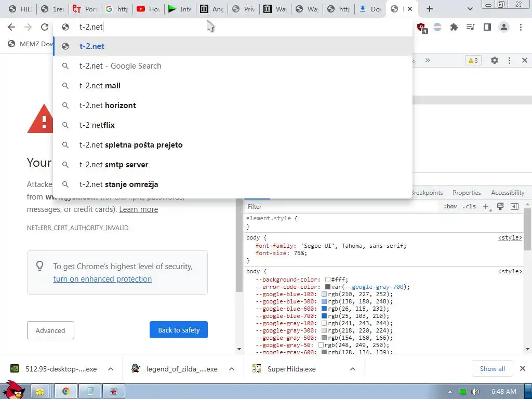Click the --google-blue-100 color swatch
Viewport: 532px width, 399px height.
click(x=324, y=294)
